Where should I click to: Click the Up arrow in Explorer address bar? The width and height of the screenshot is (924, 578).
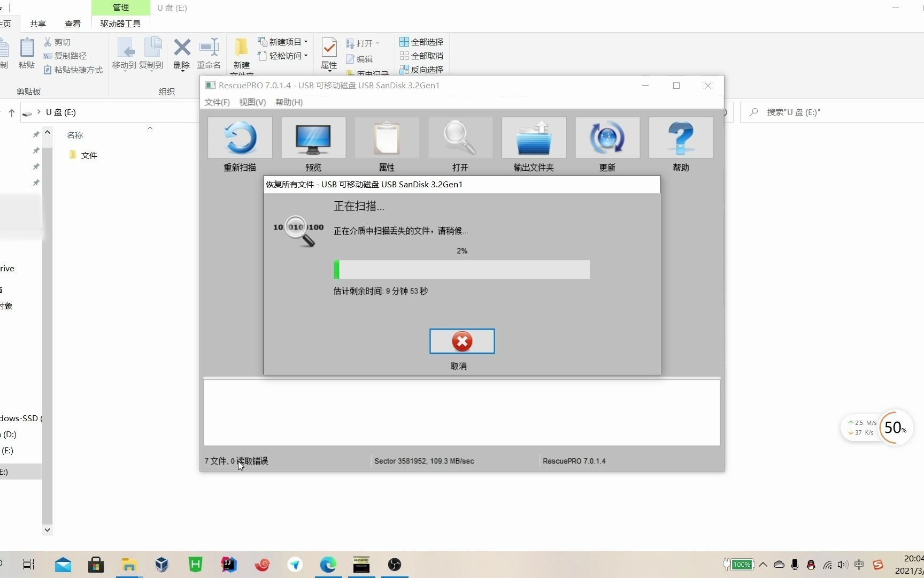coord(12,112)
